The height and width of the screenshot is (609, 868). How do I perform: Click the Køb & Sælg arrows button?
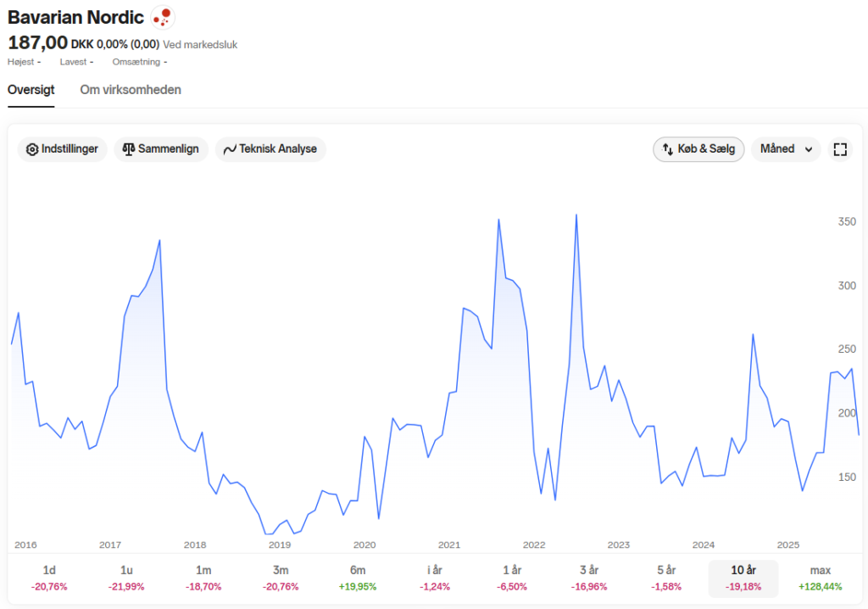[698, 149]
